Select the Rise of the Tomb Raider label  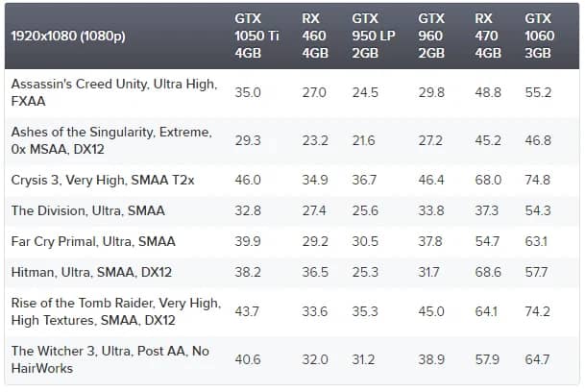coord(115,312)
